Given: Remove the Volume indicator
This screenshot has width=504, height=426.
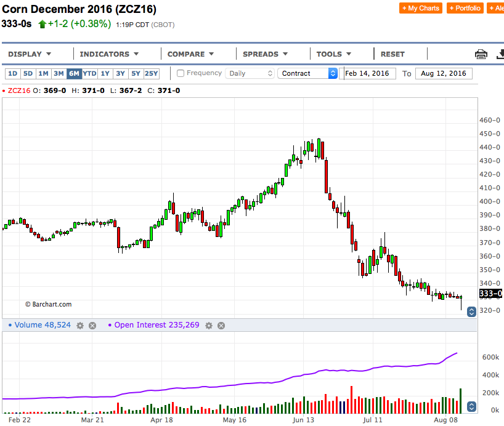Looking at the screenshot, I should (92, 326).
